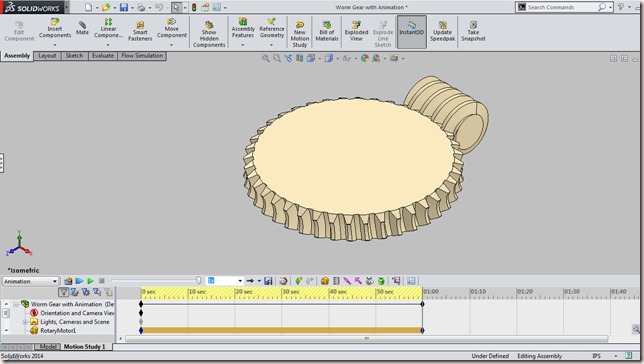Click the Section View icon
Viewport: 644px width, 364px height.
coord(299,58)
